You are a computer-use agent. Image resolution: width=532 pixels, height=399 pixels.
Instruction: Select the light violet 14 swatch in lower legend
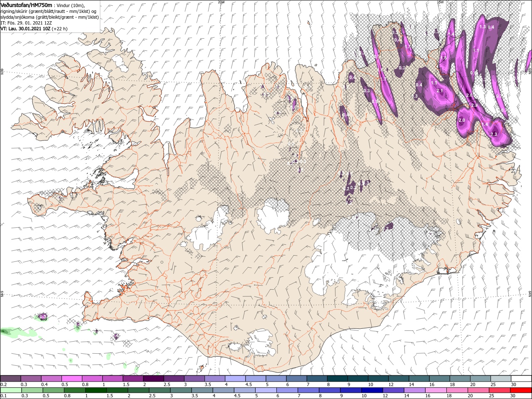(414, 390)
